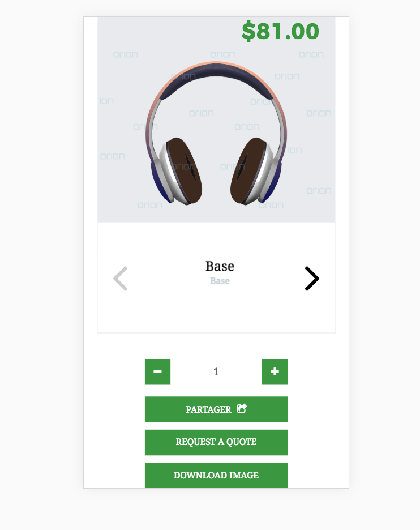This screenshot has height=530, width=420.
Task: Increase quantity with the plus button
Action: (x=275, y=372)
